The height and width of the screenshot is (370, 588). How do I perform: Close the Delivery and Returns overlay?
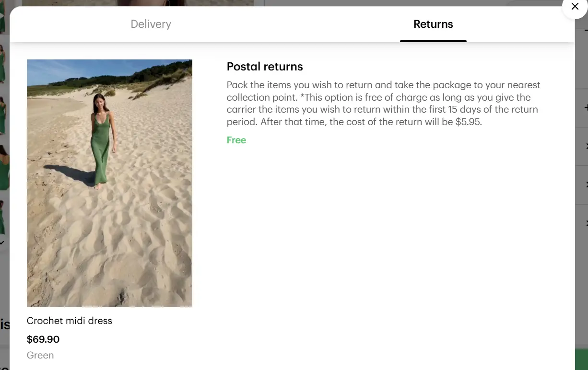575,7
